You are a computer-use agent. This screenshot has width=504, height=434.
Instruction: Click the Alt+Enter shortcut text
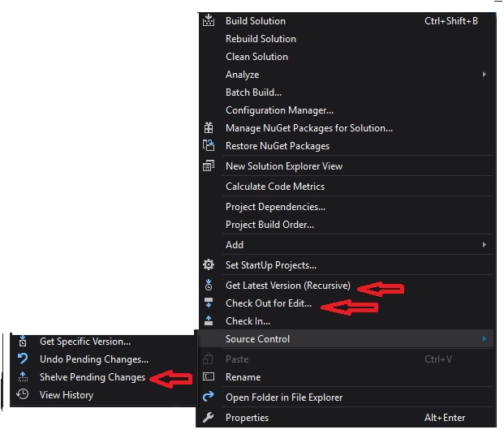(x=445, y=417)
